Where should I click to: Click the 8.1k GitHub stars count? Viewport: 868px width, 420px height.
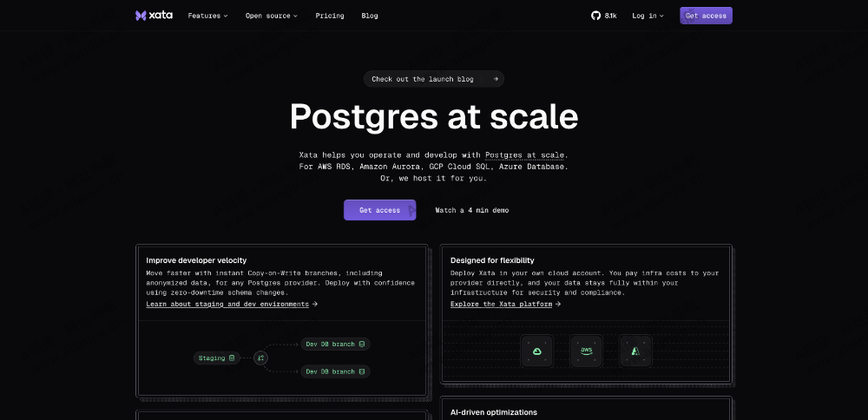pos(610,16)
